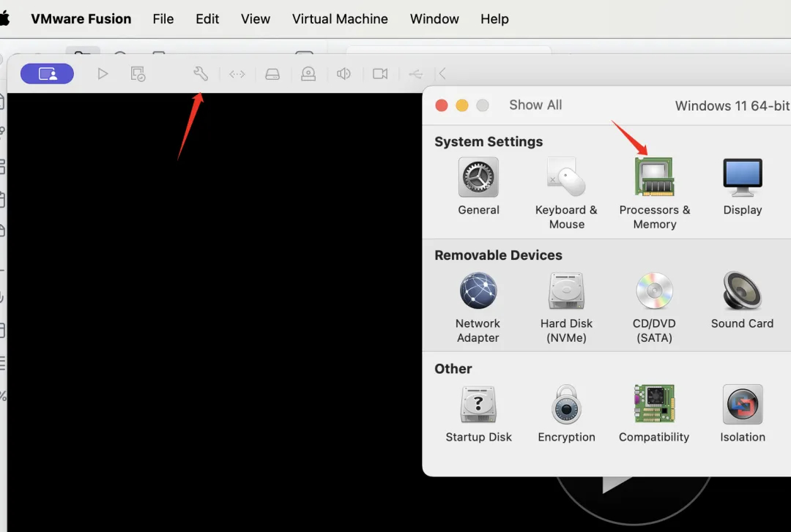Open the Window menu
The width and height of the screenshot is (791, 532).
click(x=434, y=18)
